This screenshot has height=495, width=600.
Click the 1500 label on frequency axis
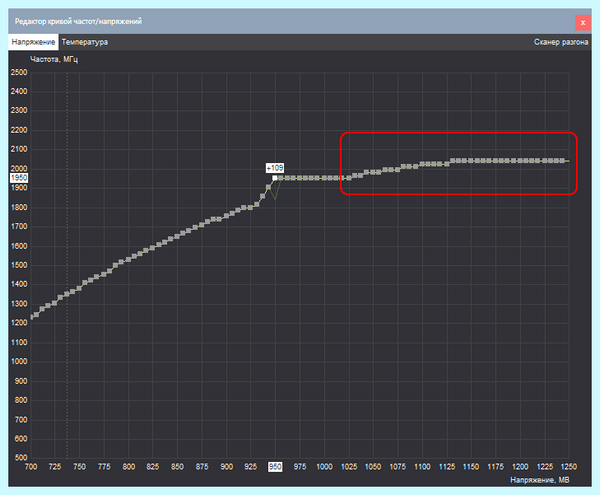pos(19,265)
